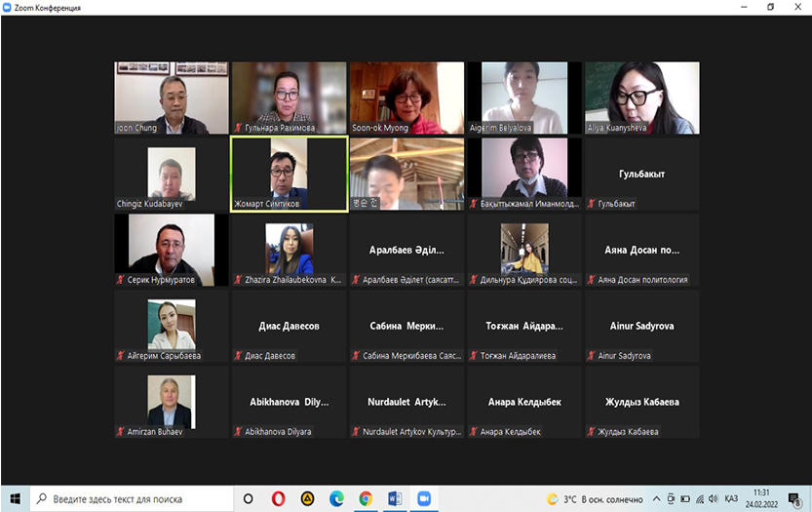Image resolution: width=812 pixels, height=512 pixels.
Task: Expand the hidden tray icons chevron
Action: (656, 498)
